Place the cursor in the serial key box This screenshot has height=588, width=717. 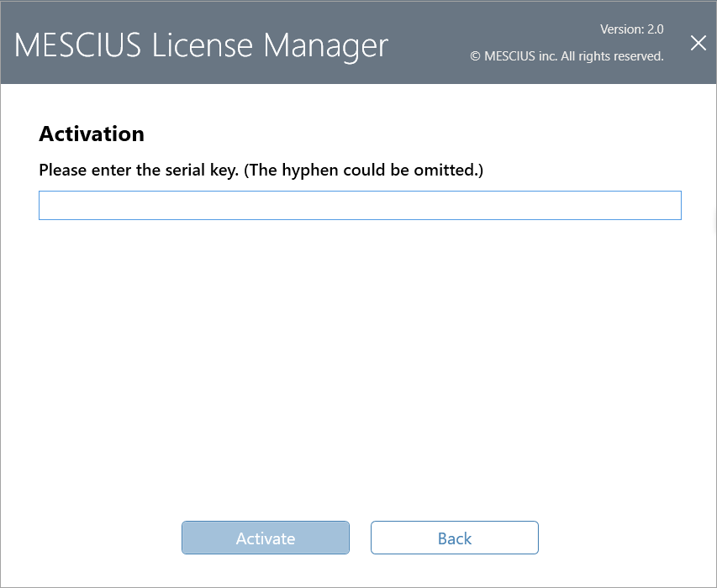[x=360, y=205]
